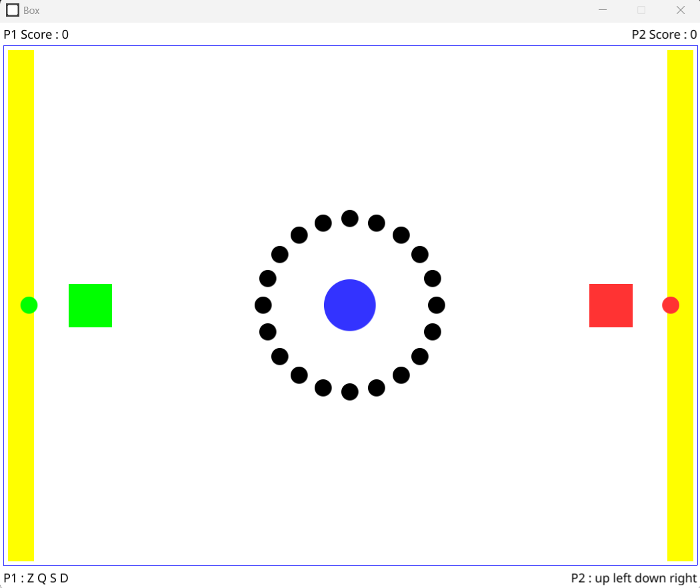Click the P1 : Z Q S D controls hint
Viewport: 700px width, 588px height.
pyautogui.click(x=35, y=579)
